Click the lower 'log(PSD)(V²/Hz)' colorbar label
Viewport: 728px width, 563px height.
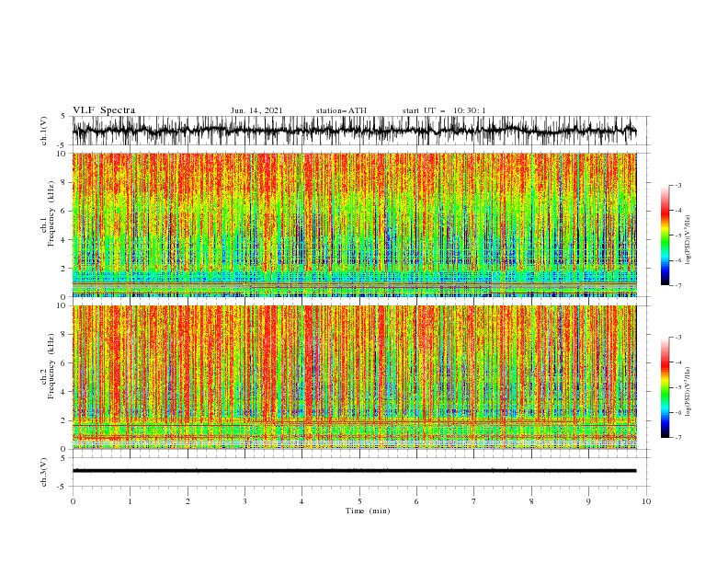pos(688,392)
